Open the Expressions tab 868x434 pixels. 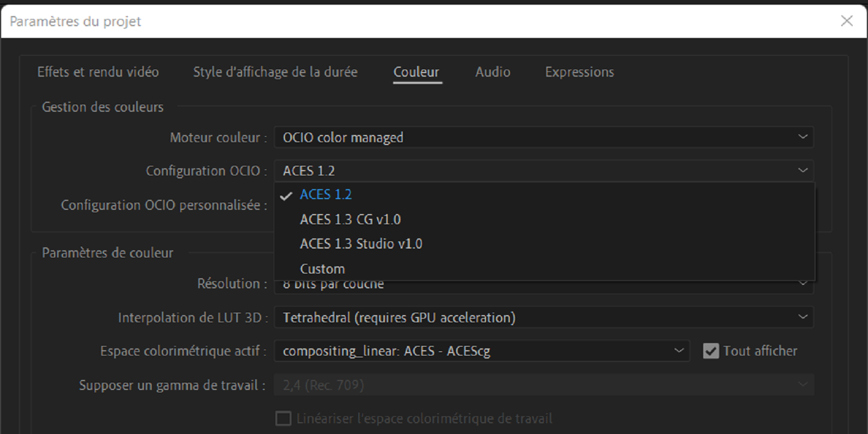[579, 72]
